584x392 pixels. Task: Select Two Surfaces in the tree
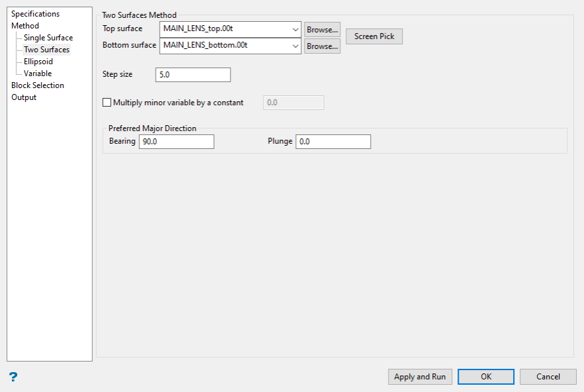[x=47, y=50]
